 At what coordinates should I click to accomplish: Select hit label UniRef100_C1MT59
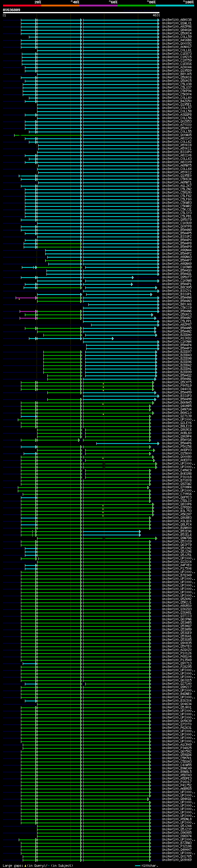tap(177, 60)
